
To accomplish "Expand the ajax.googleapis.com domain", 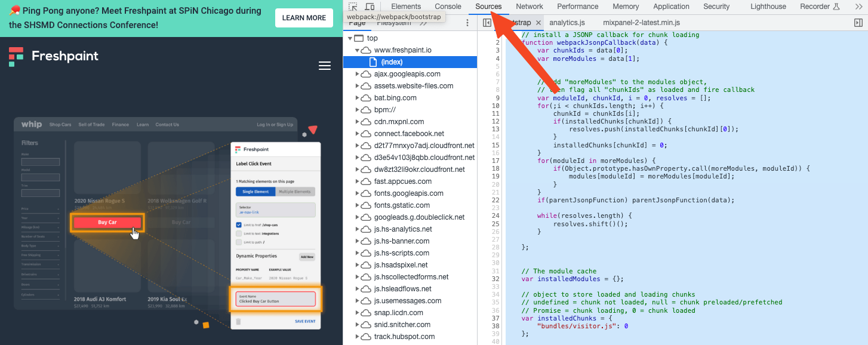I will (x=357, y=74).
